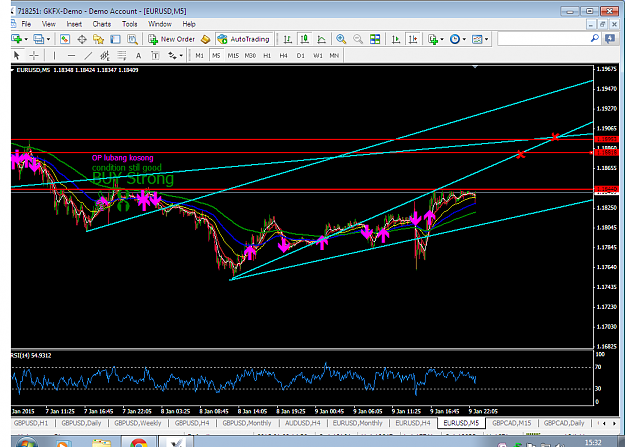
Task: Select the Text Label tool
Action: coord(155,55)
